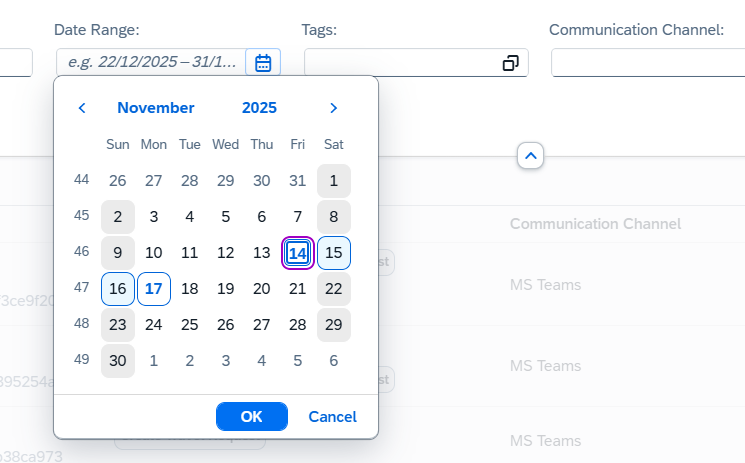The image size is (745, 463).
Task: Pick November 1 in the calendar
Action: coord(334,181)
